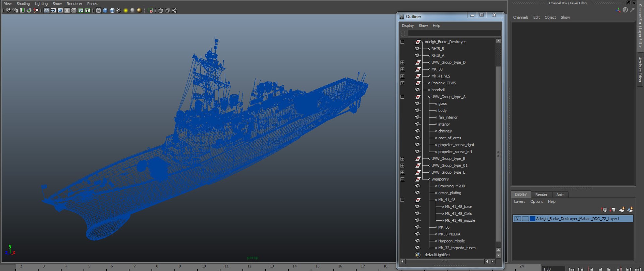Open the Layers menu in Layer Editor

point(520,202)
